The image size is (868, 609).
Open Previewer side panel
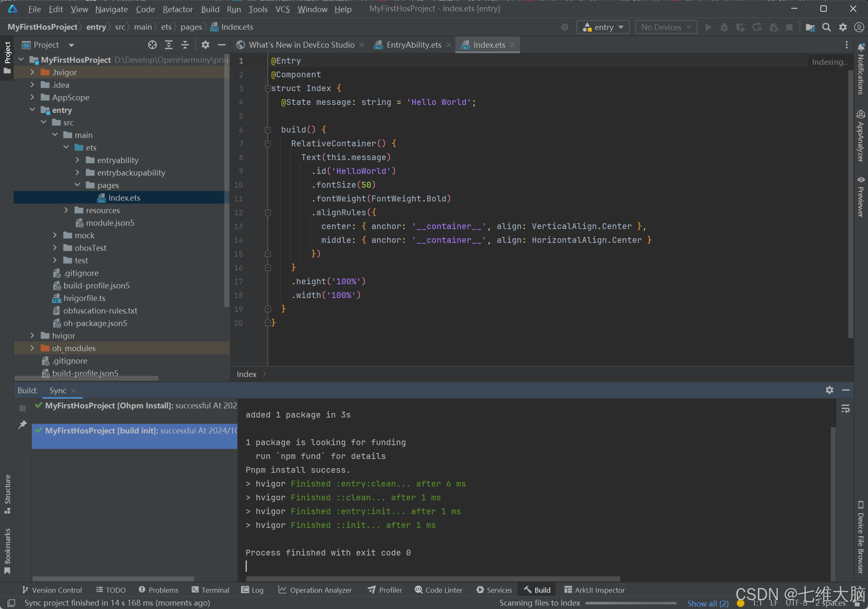tap(861, 196)
